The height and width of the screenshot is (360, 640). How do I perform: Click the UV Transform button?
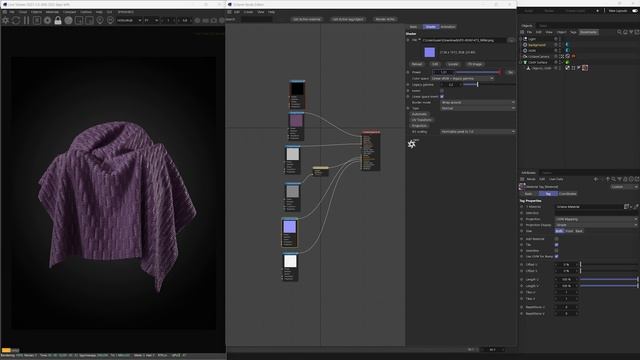pyautogui.click(x=422, y=120)
